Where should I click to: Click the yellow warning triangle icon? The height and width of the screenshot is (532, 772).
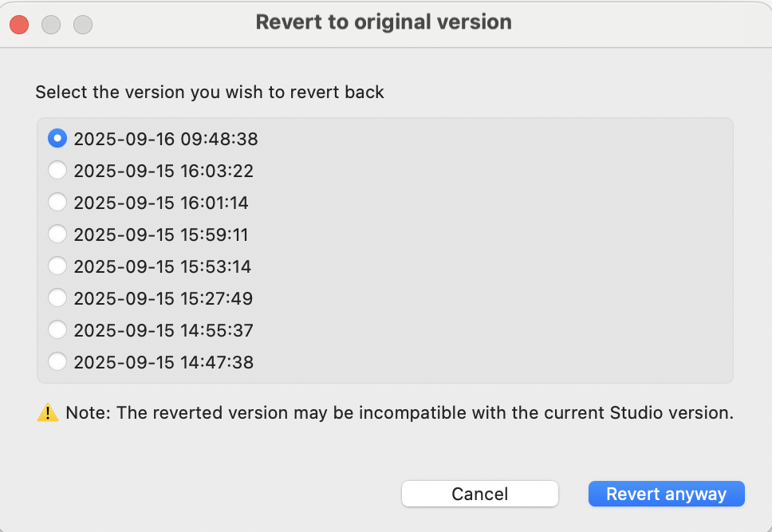[x=48, y=413]
